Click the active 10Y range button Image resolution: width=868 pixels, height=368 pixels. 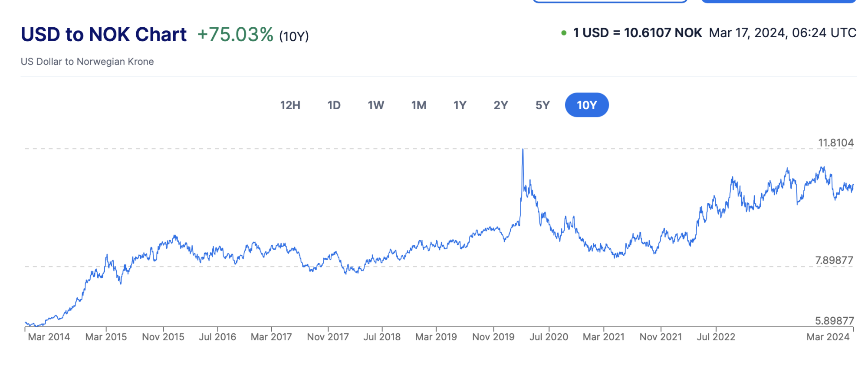click(587, 105)
